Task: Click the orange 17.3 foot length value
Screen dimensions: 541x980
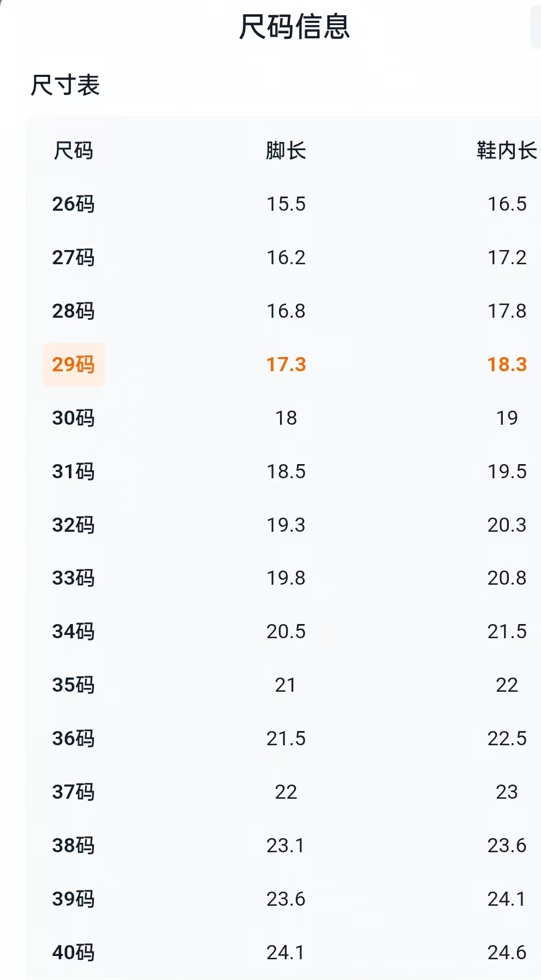Action: coord(286,364)
